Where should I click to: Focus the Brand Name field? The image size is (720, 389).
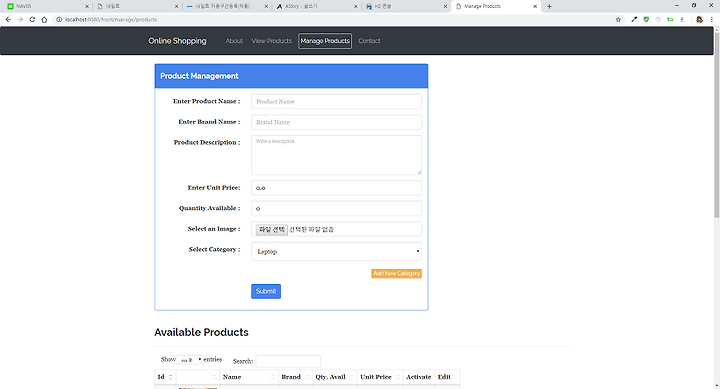click(x=336, y=122)
